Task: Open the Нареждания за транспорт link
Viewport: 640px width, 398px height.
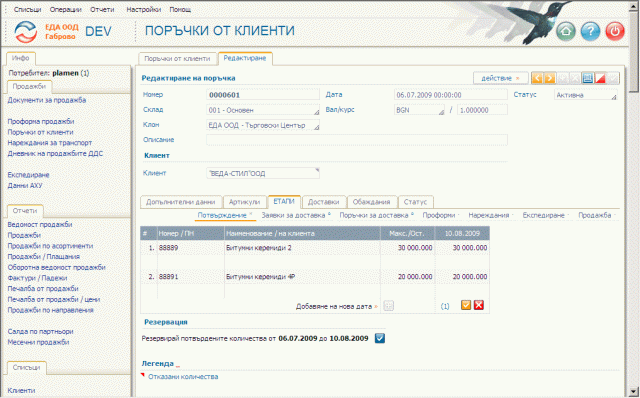Action: point(50,143)
